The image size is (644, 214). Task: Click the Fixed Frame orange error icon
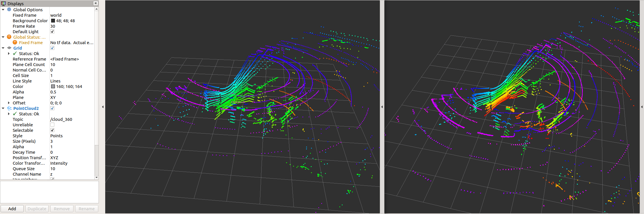click(x=15, y=42)
